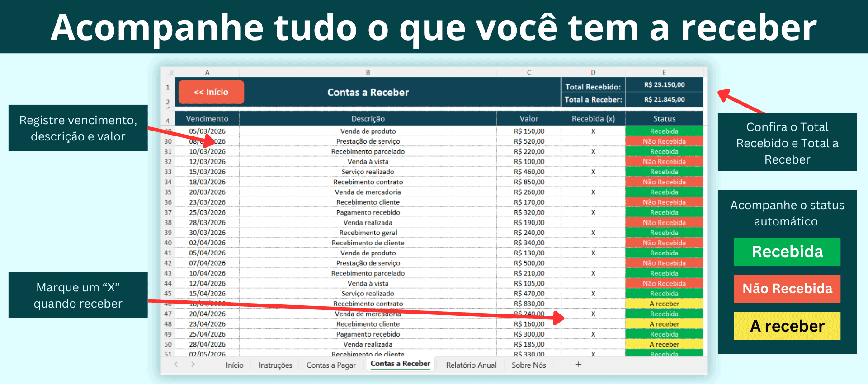
Task: Click the Não Recebida status for 23/03/2026
Action: [664, 202]
